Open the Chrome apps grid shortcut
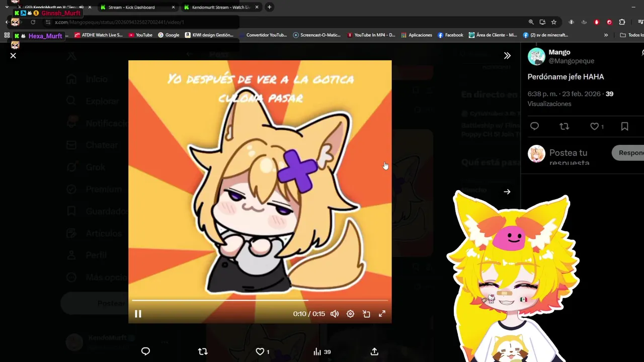The height and width of the screenshot is (362, 644). [x=7, y=35]
